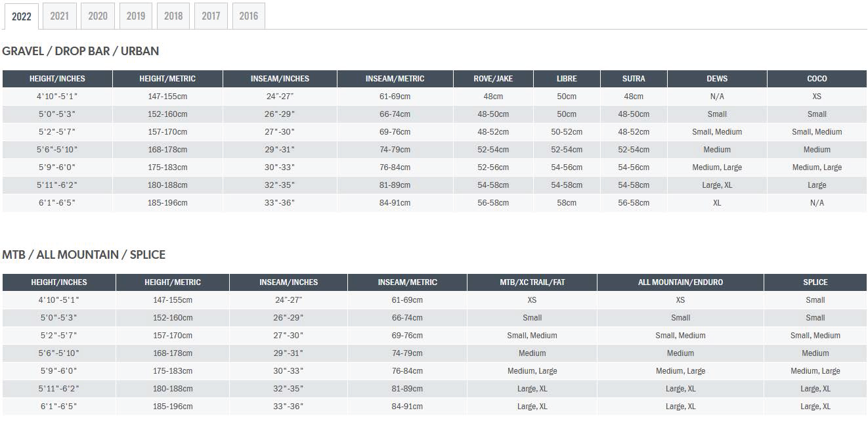Click 48cm in the ROVE/JAKE column

pyautogui.click(x=493, y=97)
